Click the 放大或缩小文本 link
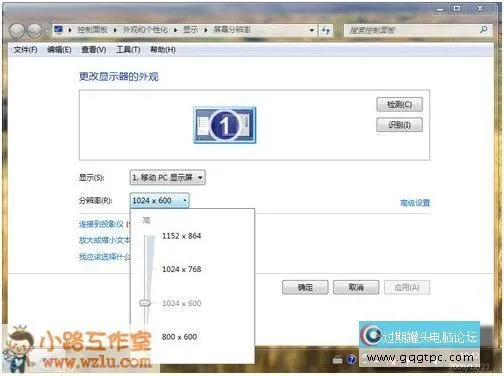The width and height of the screenshot is (504, 376). pyautogui.click(x=104, y=240)
